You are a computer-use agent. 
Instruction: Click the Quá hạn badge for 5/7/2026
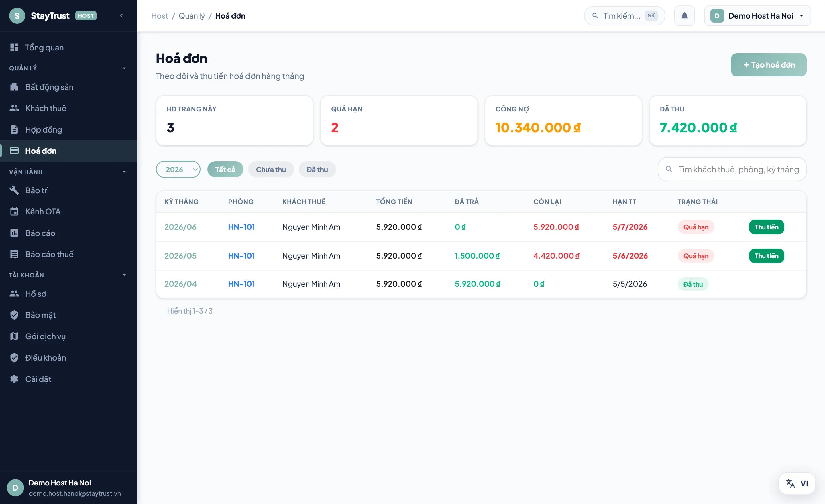click(696, 227)
